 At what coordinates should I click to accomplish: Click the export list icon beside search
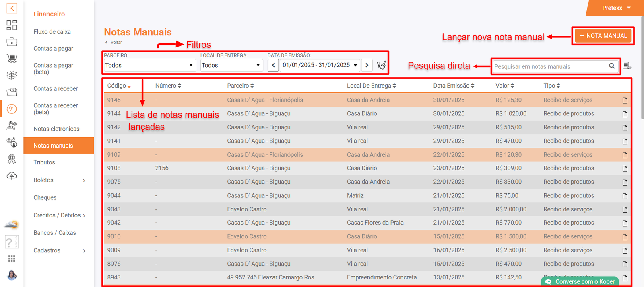point(627,66)
